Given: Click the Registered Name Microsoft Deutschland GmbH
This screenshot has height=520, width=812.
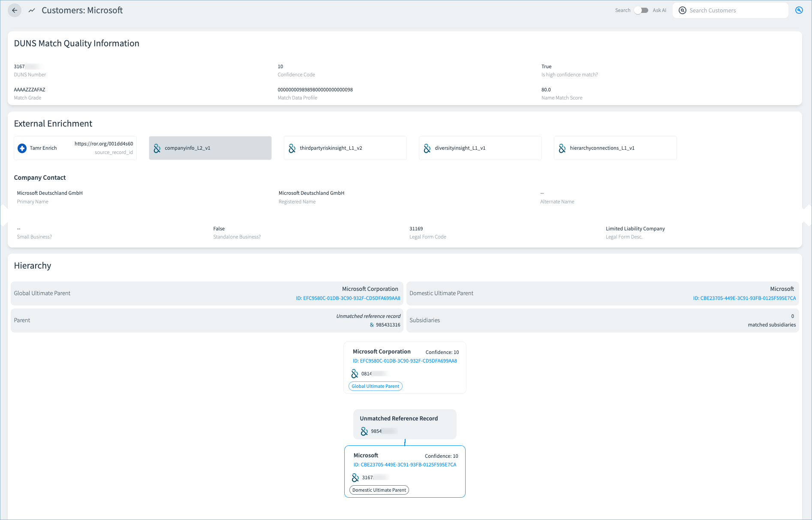Looking at the screenshot, I should pos(311,193).
